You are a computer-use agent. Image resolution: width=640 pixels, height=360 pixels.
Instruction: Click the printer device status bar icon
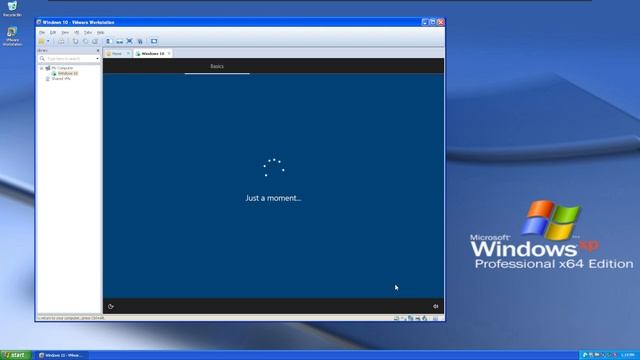418,318
